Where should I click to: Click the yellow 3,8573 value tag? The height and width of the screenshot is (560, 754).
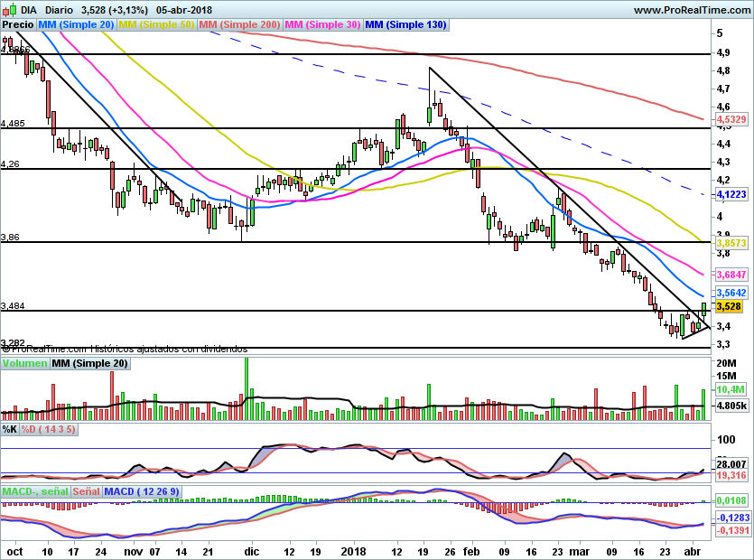tap(731, 244)
